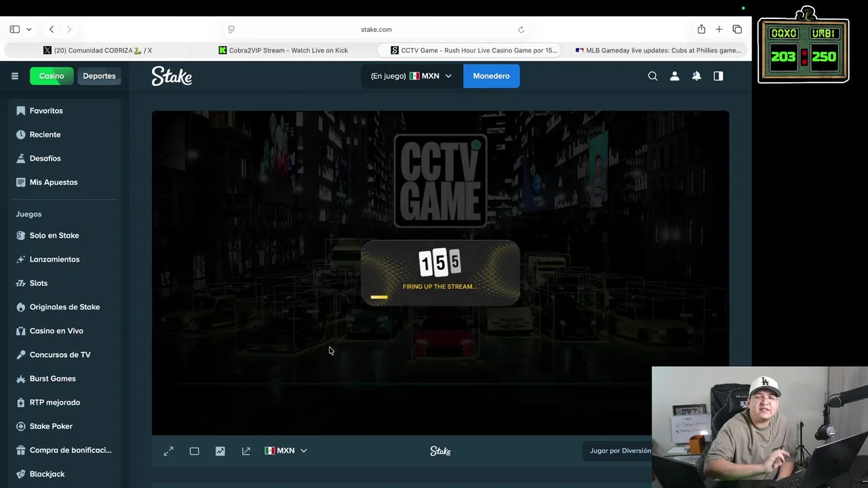Click the Lanzamientos sparkle icon

[20, 259]
